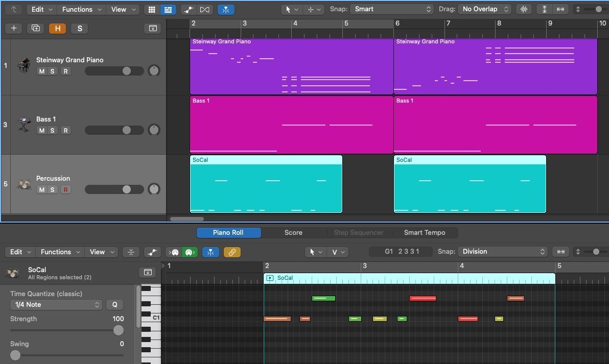This screenshot has width=609, height=364.
Task: Disable record on the Percussion track
Action: [x=65, y=190]
